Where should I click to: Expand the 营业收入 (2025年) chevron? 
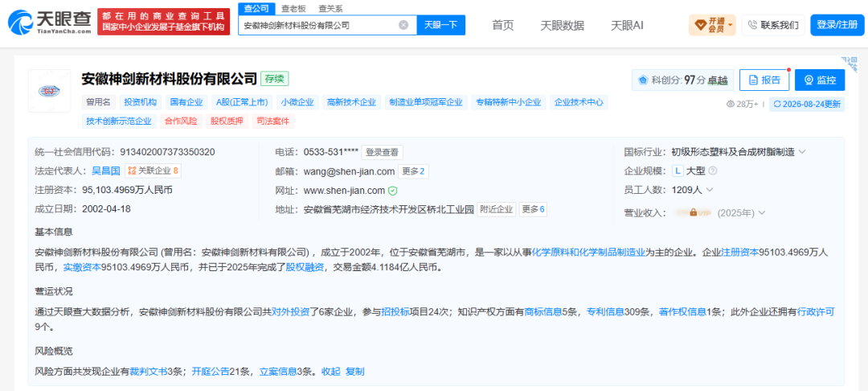(762, 212)
